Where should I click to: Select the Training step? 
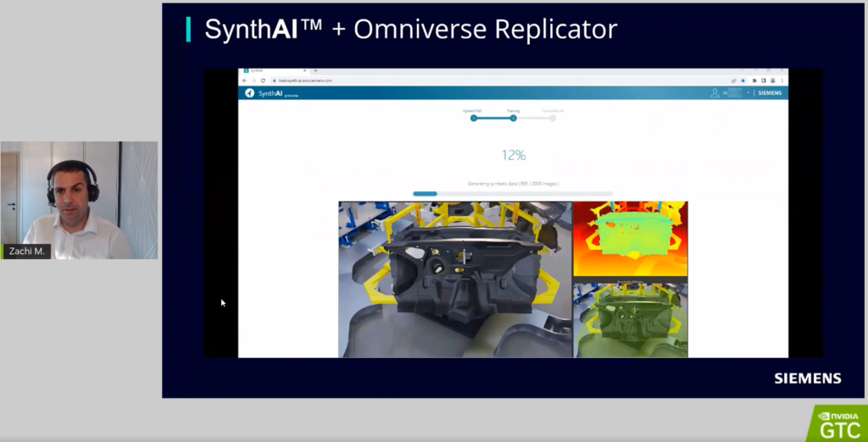(513, 118)
